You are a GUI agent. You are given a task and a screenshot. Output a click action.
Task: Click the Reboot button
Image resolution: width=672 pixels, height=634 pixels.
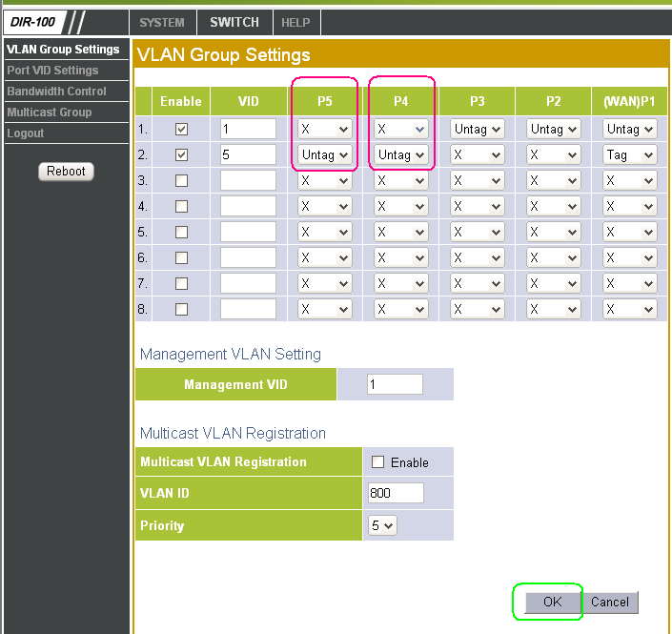coord(66,172)
